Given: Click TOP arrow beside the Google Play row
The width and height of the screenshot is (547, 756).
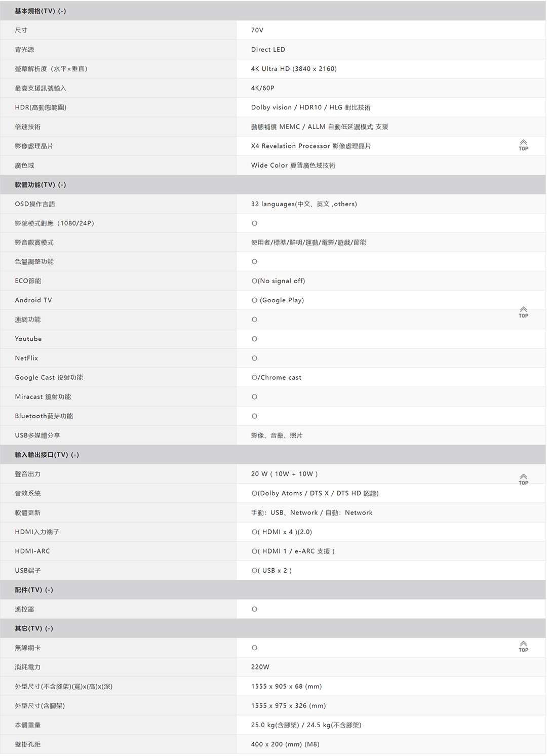Looking at the screenshot, I should [523, 312].
